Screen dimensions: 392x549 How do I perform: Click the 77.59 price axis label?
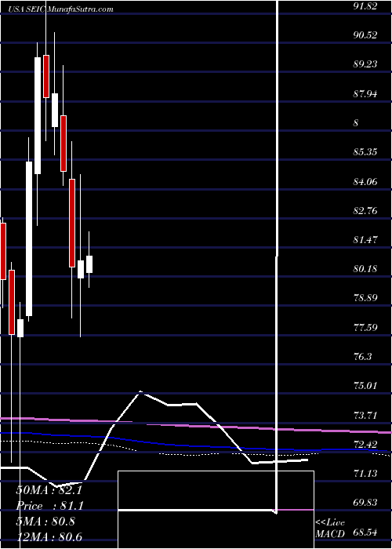click(x=366, y=328)
